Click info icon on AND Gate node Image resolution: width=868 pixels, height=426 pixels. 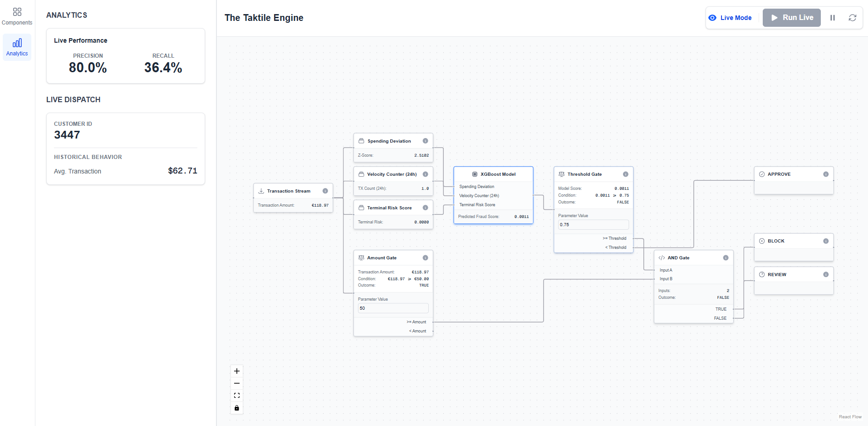click(726, 258)
